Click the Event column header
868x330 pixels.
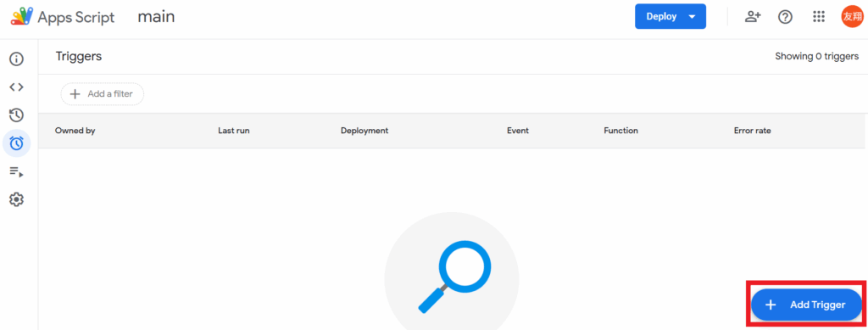click(x=518, y=131)
